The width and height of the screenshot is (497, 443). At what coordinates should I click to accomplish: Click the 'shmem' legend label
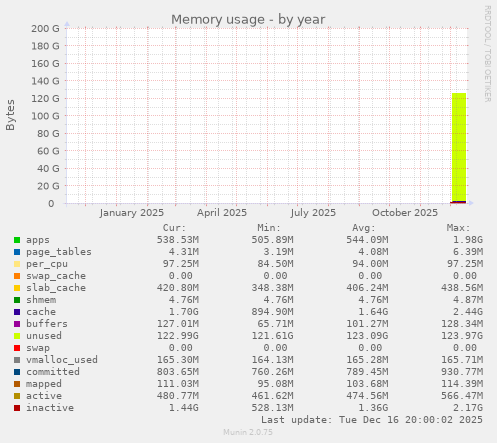pyautogui.click(x=41, y=300)
